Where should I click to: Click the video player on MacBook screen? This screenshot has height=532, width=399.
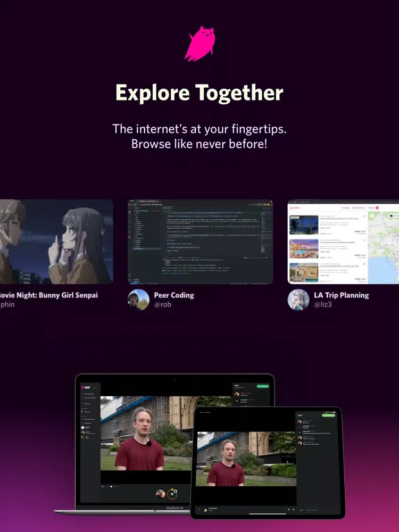(146, 433)
